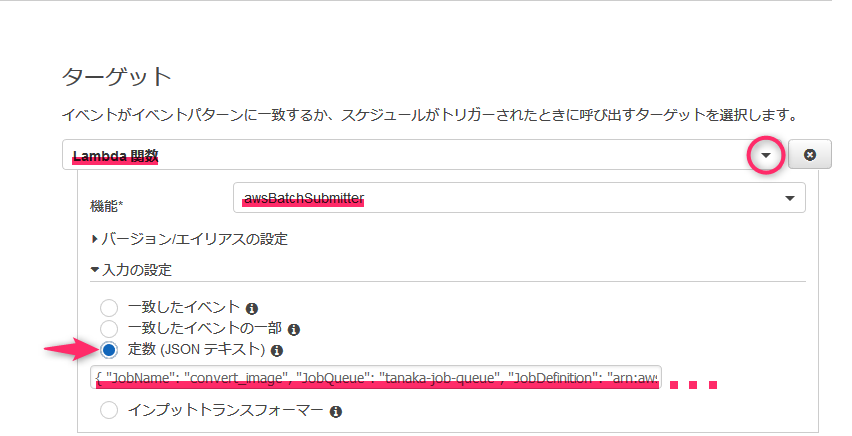This screenshot has width=852, height=436.
Task: Click the 入力の設定 disclosure triangle
Action: (x=95, y=270)
